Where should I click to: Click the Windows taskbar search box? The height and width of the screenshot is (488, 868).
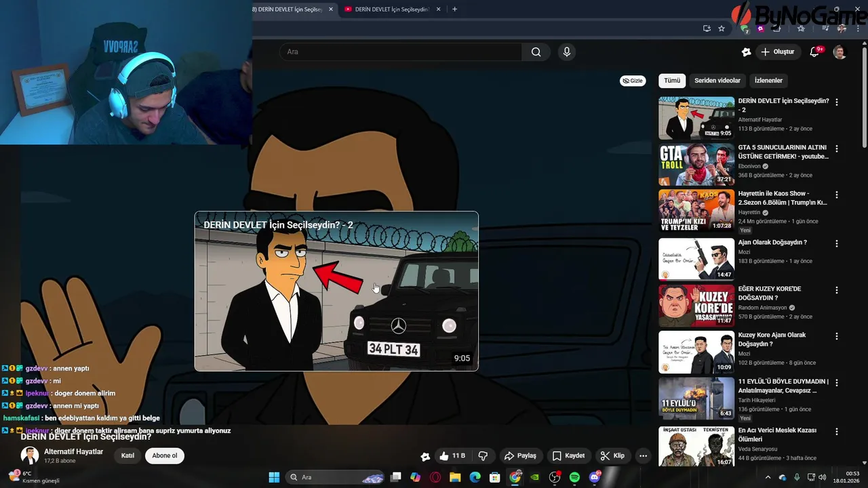tap(336, 477)
